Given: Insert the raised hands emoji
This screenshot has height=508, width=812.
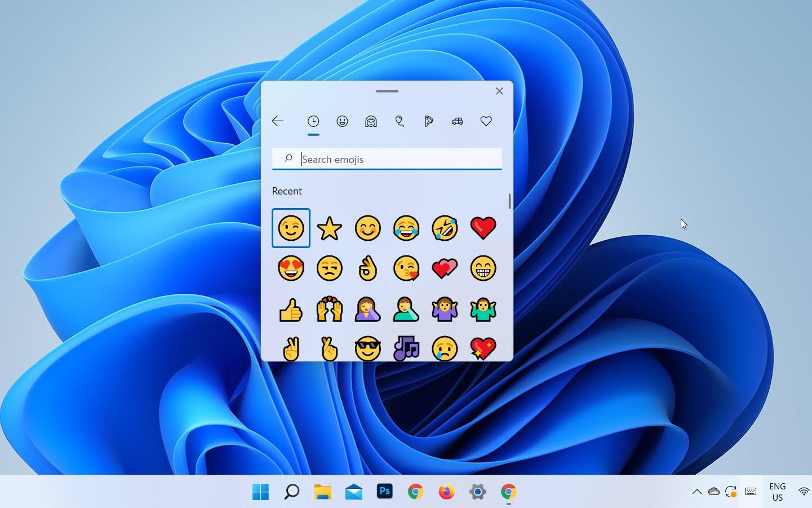Looking at the screenshot, I should click(329, 310).
